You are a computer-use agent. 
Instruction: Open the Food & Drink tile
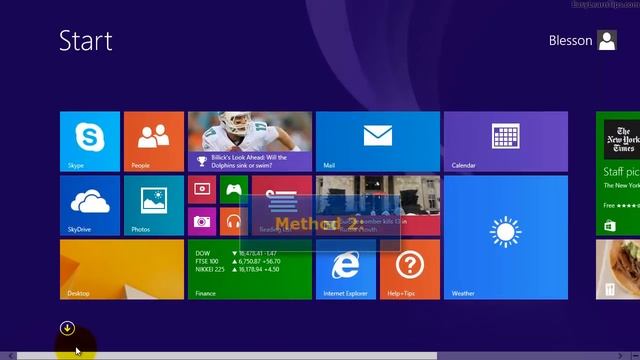tap(618, 269)
